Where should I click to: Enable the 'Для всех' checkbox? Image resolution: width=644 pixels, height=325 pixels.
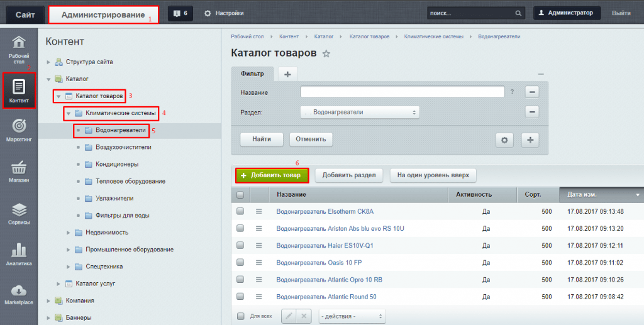tap(240, 316)
